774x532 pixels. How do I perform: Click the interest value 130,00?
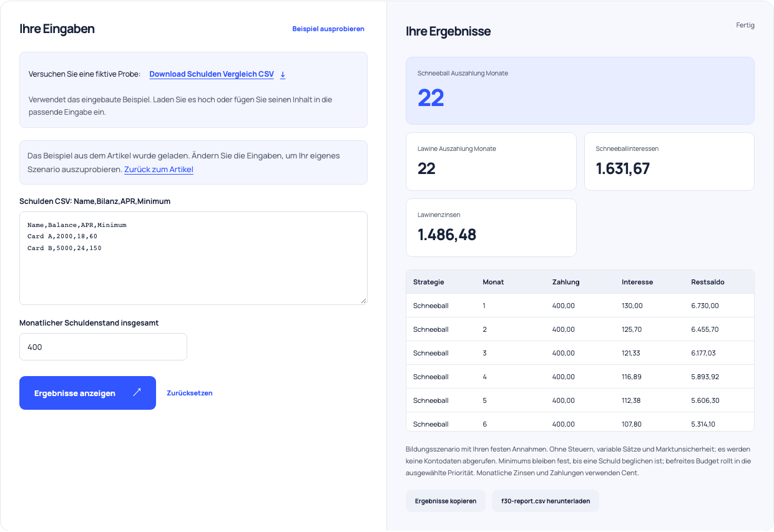pos(632,306)
